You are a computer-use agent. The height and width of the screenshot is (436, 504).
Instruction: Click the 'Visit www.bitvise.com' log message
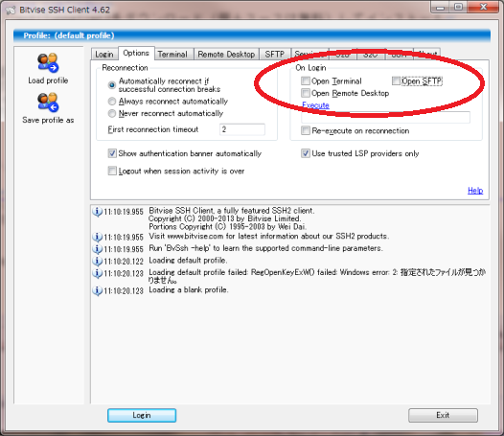tap(268, 237)
